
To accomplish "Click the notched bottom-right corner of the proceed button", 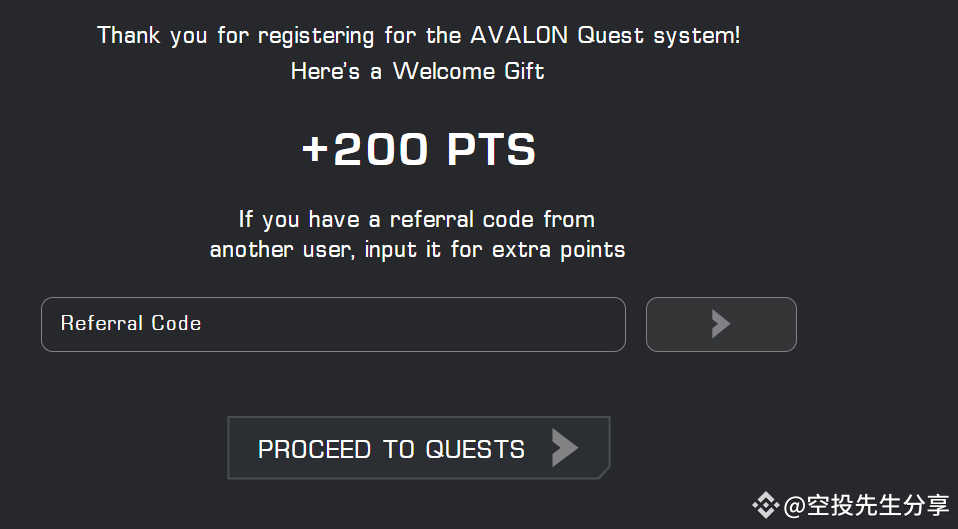I will point(604,472).
